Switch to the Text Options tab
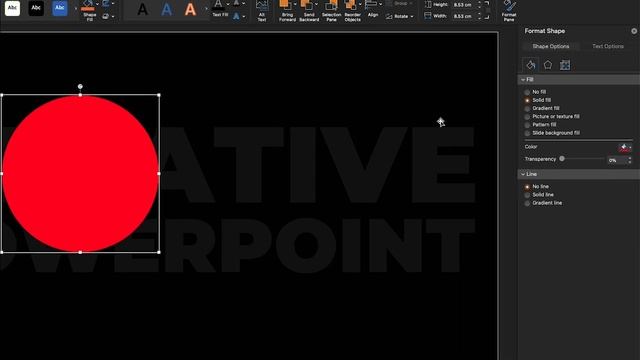The height and width of the screenshot is (360, 640). (608, 47)
